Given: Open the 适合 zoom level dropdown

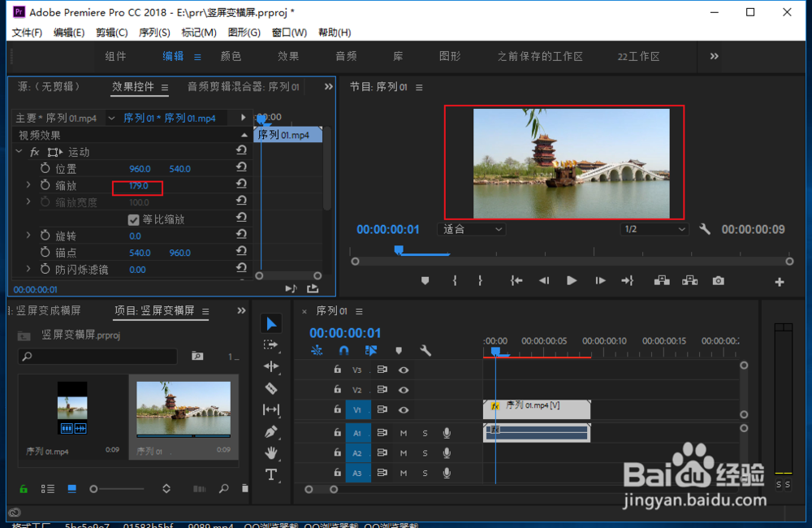Looking at the screenshot, I should 472,229.
